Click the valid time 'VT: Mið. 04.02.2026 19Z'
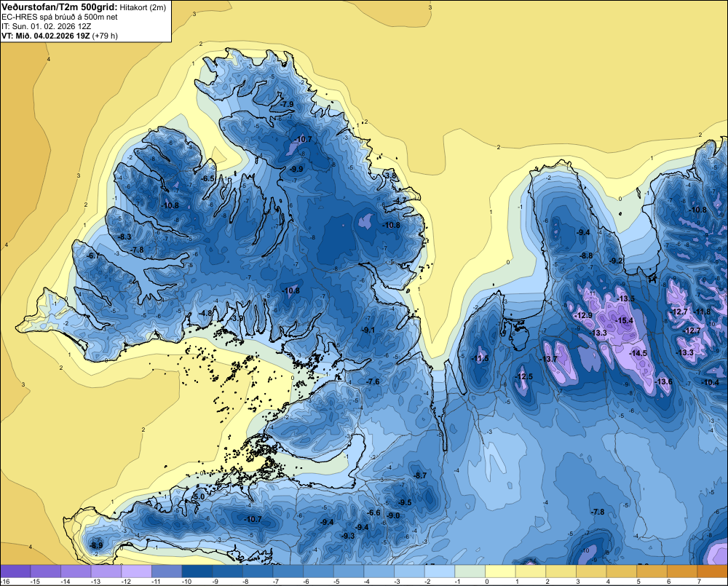 point(46,36)
